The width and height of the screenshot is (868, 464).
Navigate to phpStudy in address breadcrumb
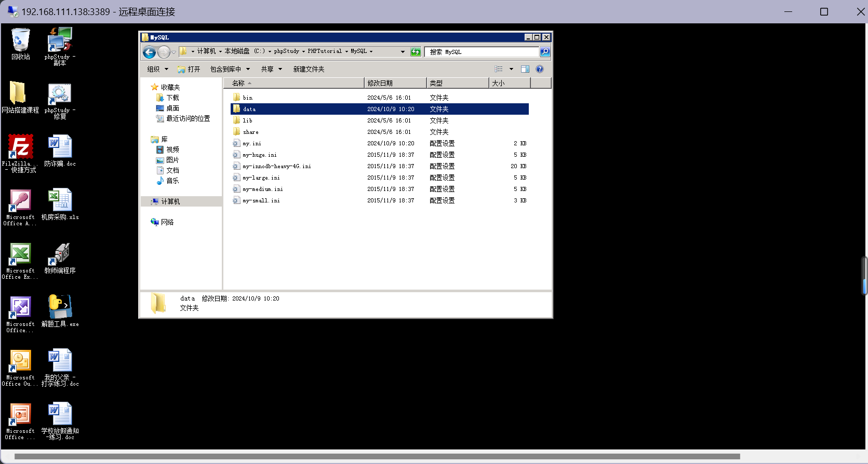(x=287, y=51)
